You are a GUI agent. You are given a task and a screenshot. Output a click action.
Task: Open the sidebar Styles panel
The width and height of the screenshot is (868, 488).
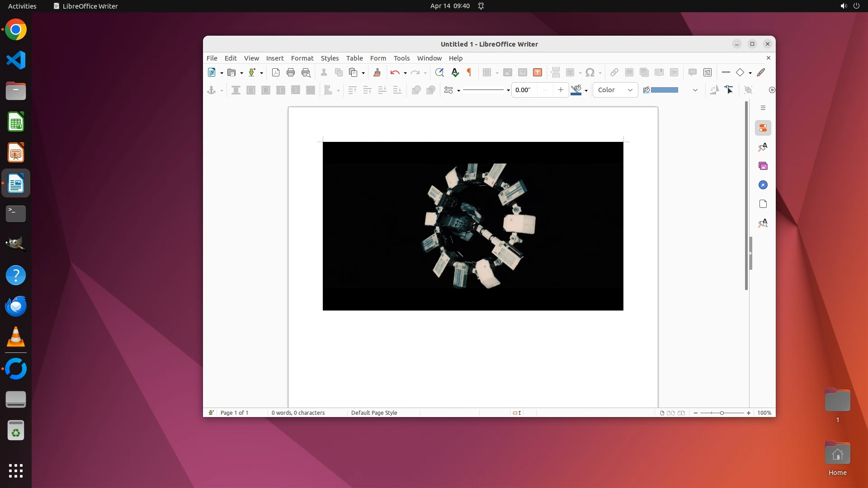click(x=763, y=147)
